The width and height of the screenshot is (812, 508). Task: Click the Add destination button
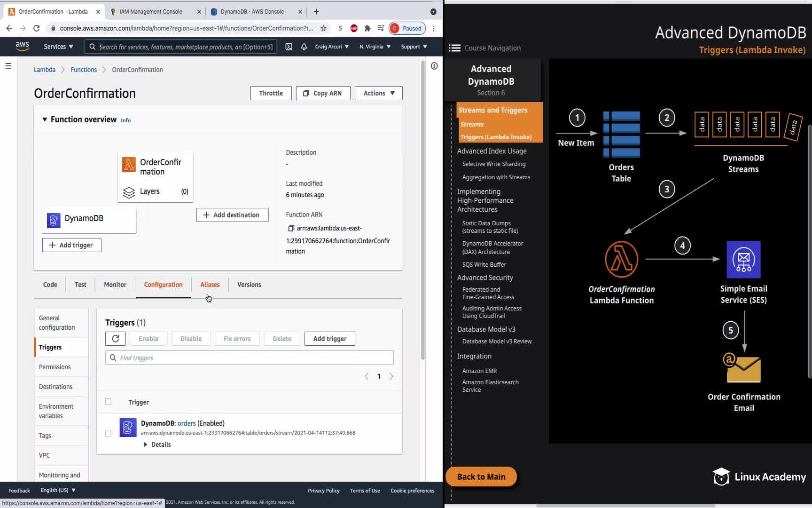coord(232,215)
